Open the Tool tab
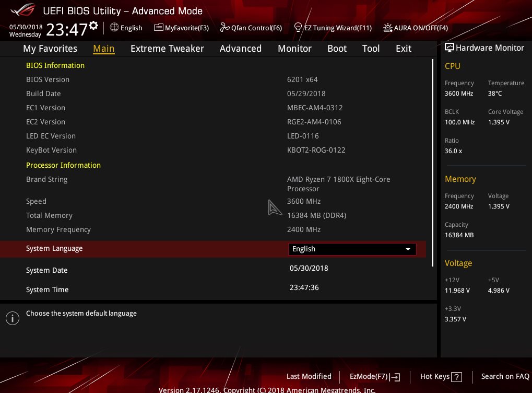 pyautogui.click(x=371, y=49)
